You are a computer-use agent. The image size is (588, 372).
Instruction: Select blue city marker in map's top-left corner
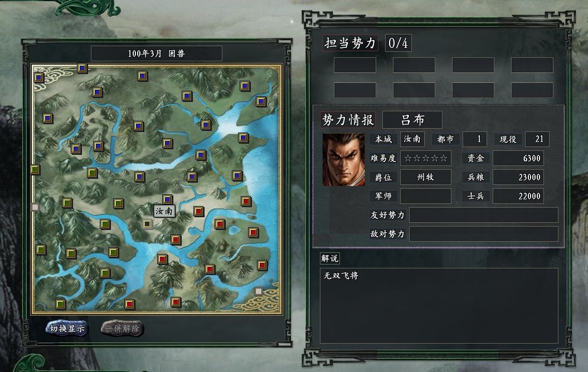38,77
